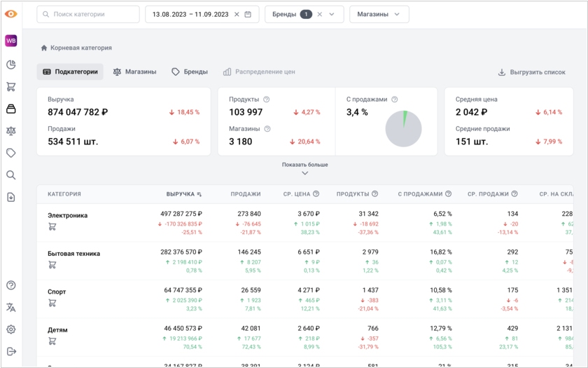588x368 pixels.
Task: Click the Поиск категории search field
Action: pyautogui.click(x=88, y=14)
